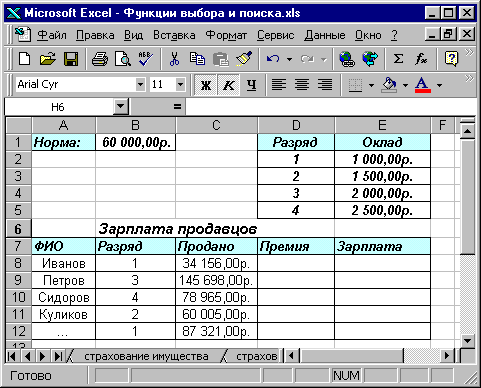Select the cell containing Петров
The height and width of the screenshot is (388, 481).
63,280
